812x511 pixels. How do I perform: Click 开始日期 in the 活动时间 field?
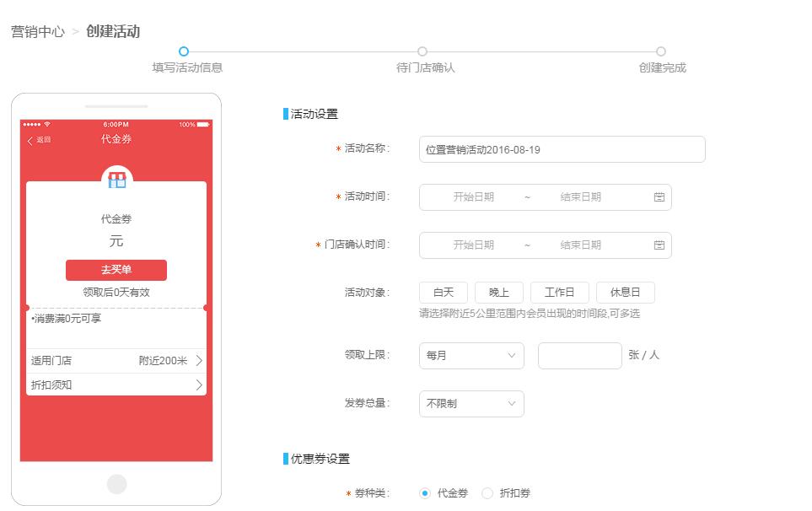click(473, 196)
